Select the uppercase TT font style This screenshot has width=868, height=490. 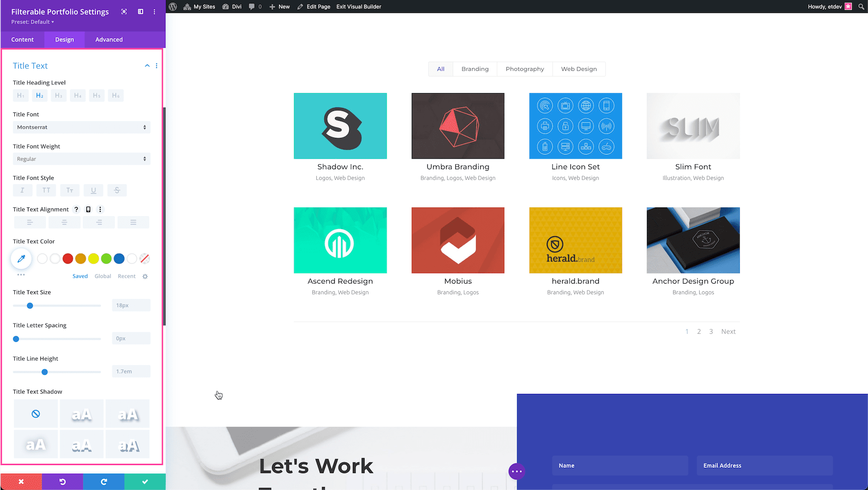coord(46,190)
